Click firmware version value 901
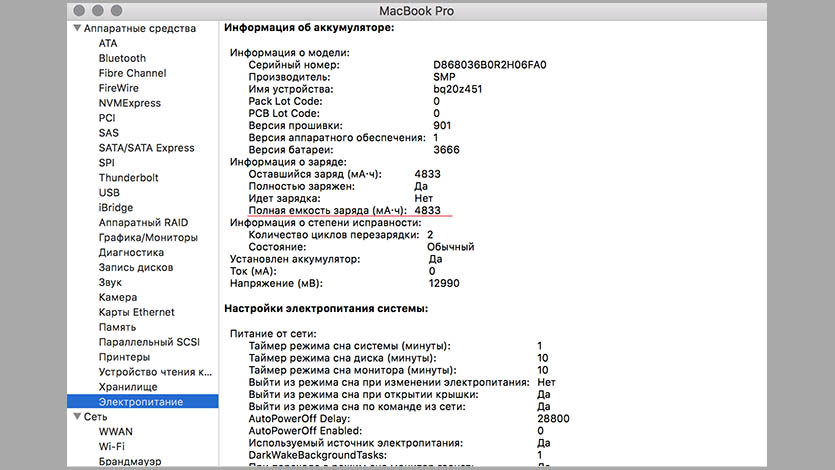 pos(442,126)
